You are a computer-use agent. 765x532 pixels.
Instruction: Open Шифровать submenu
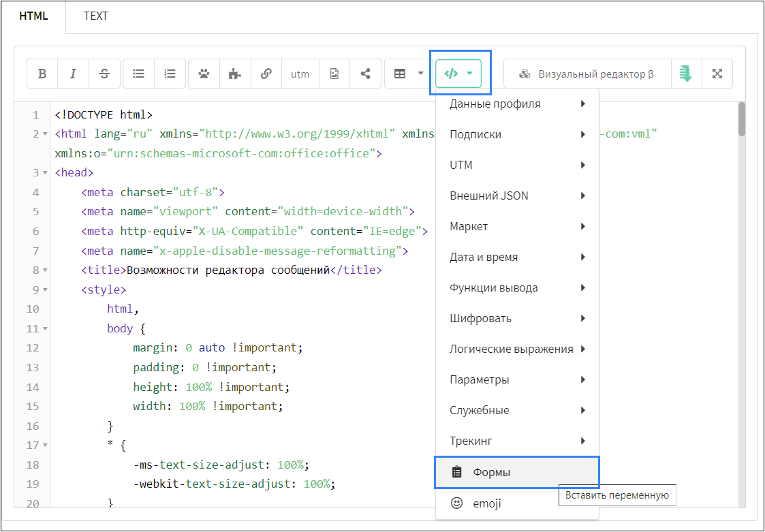[x=517, y=318]
